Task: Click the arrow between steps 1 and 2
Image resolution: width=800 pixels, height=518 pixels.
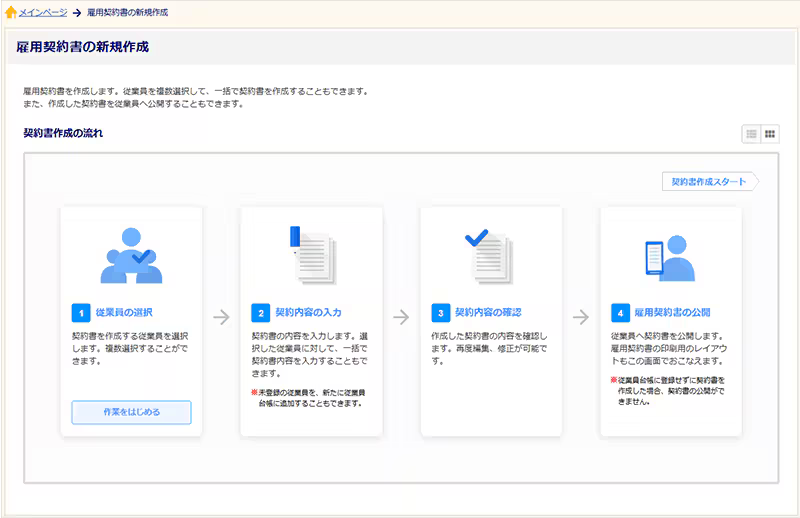Action: (x=221, y=317)
